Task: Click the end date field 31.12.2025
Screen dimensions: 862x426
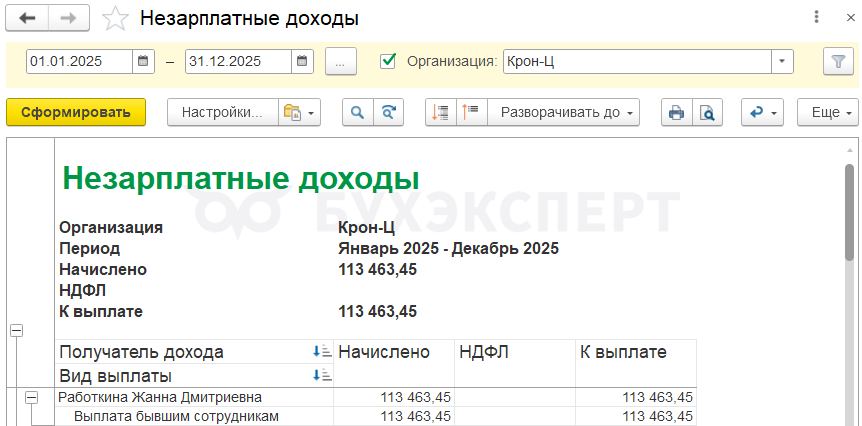Action: (238, 61)
